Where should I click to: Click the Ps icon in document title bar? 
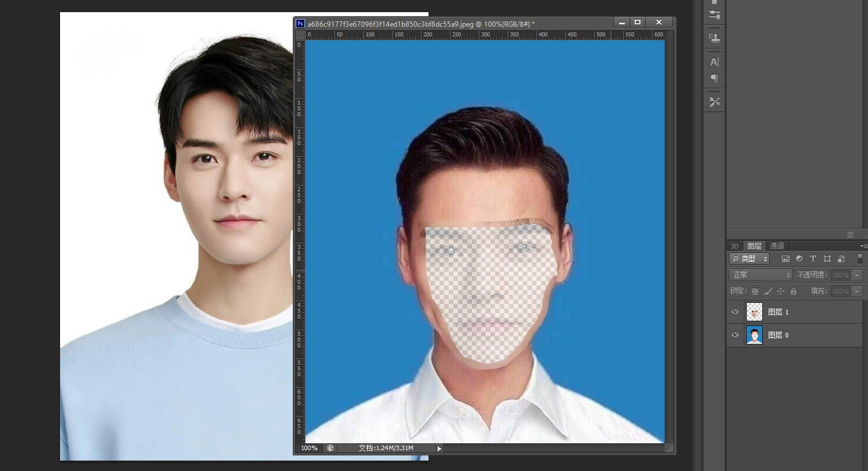point(300,24)
